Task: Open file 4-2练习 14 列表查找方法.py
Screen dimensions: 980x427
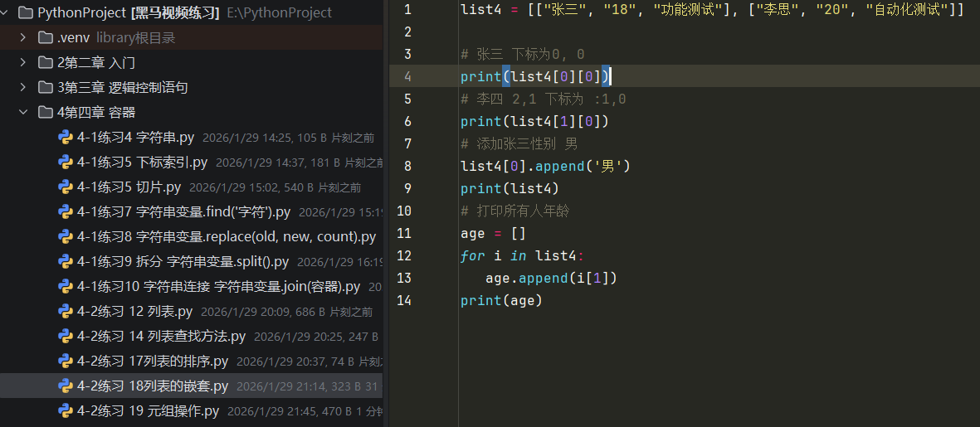Action: [161, 337]
